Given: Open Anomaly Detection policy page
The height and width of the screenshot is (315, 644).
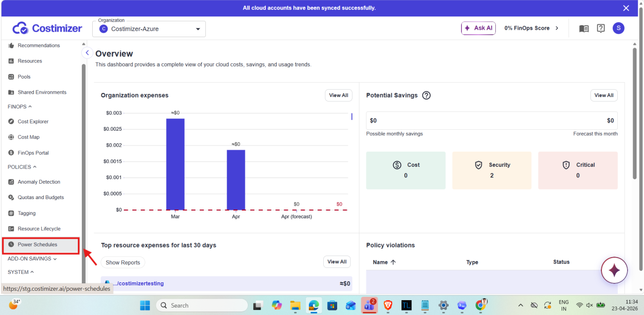Looking at the screenshot, I should tap(39, 182).
